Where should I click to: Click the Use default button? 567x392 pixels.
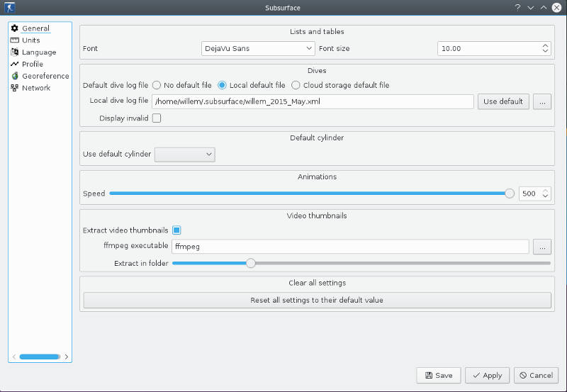[503, 101]
